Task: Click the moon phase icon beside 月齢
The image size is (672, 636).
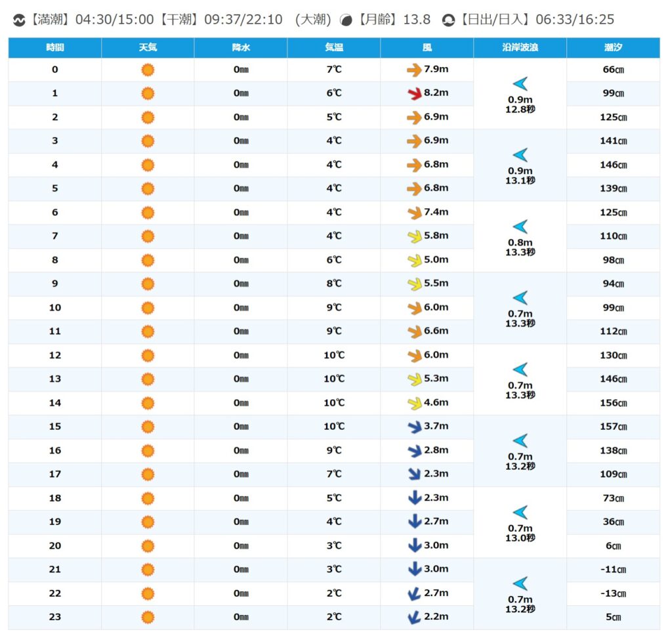Action: click(346, 20)
